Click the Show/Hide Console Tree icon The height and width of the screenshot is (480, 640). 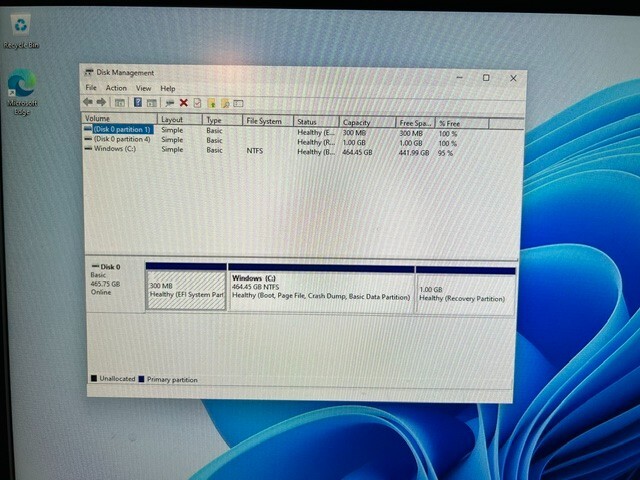[x=119, y=102]
